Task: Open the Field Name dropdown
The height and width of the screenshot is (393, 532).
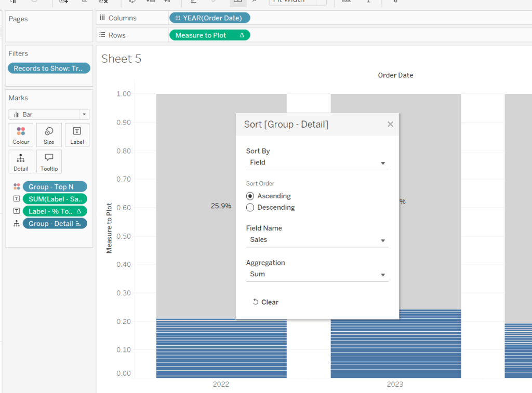Action: click(x=317, y=240)
